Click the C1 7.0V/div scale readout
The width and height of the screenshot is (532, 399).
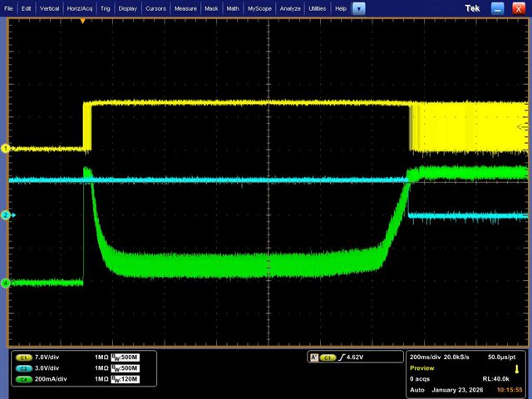pyautogui.click(x=47, y=357)
